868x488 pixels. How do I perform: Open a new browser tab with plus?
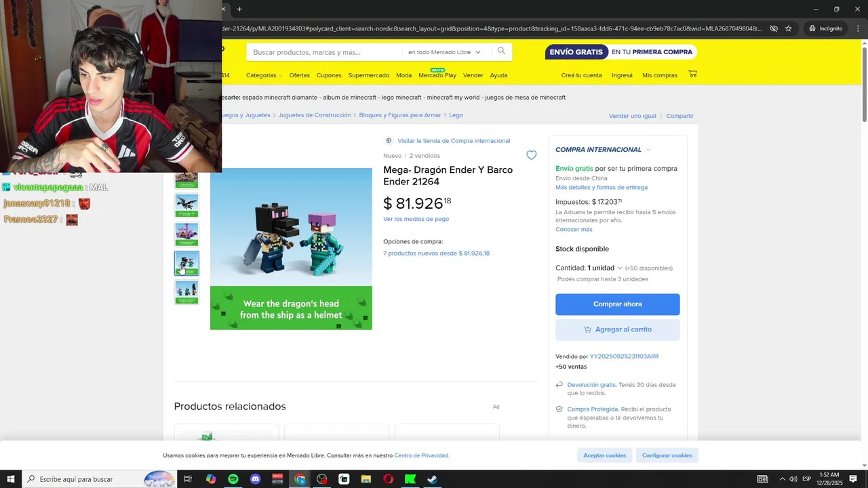[239, 9]
